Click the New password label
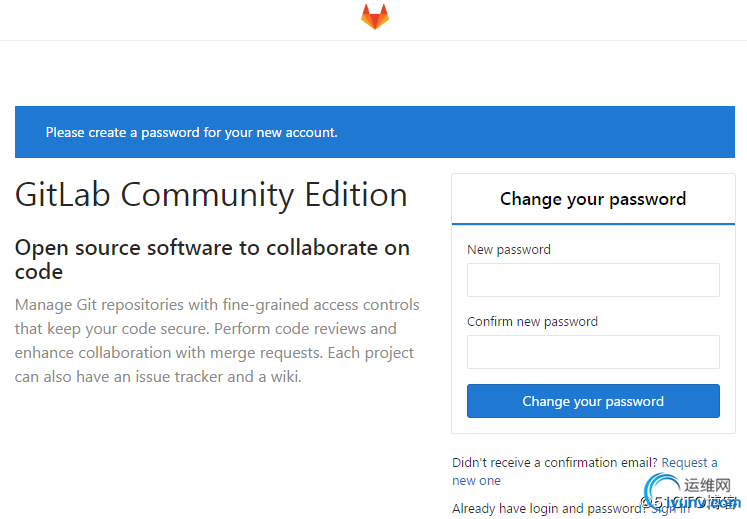The width and height of the screenshot is (747, 519). 509,250
